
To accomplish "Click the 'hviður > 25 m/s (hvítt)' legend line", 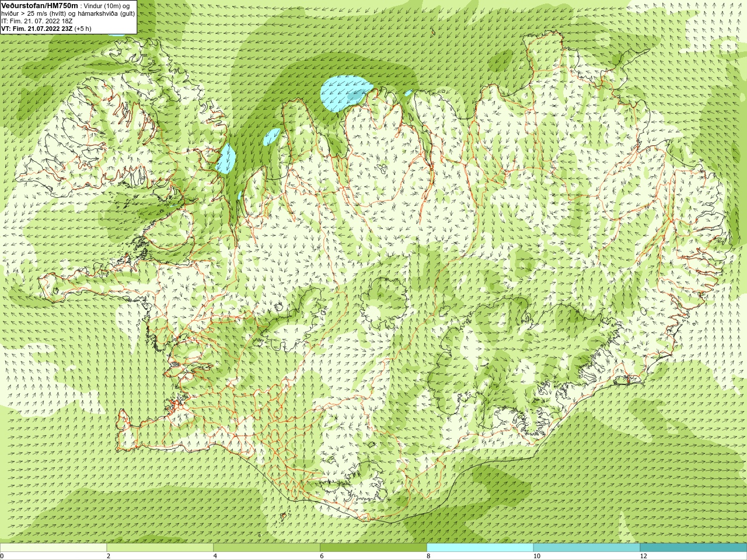I will (68, 13).
